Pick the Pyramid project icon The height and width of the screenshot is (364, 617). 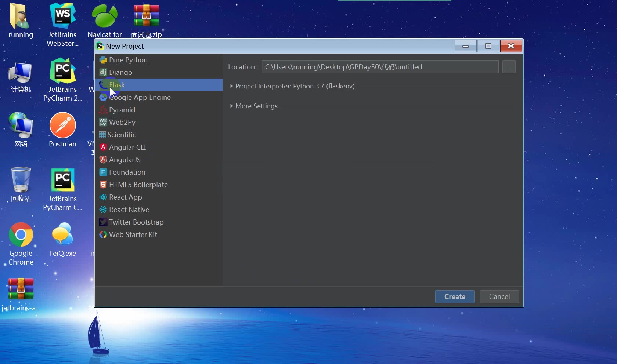(x=103, y=110)
